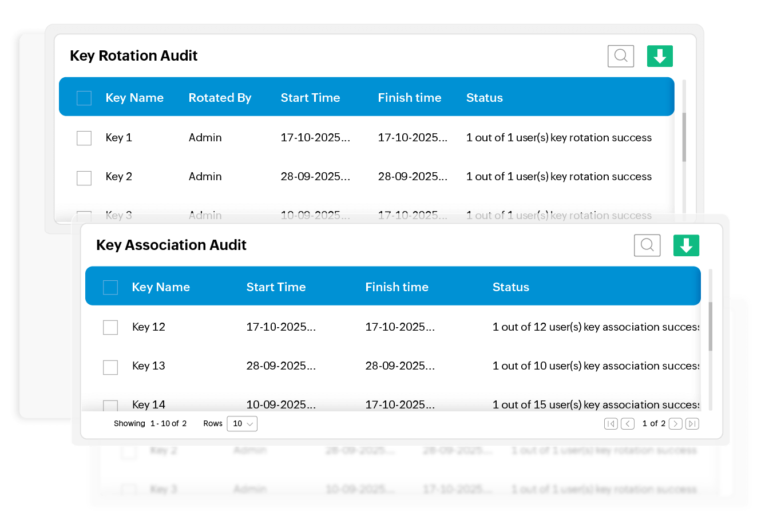The image size is (769, 532).
Task: Open search in Key Association Audit
Action: (x=647, y=245)
